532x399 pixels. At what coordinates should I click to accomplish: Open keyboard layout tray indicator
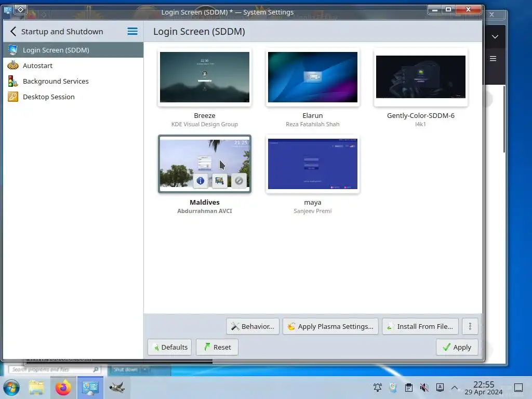point(440,387)
